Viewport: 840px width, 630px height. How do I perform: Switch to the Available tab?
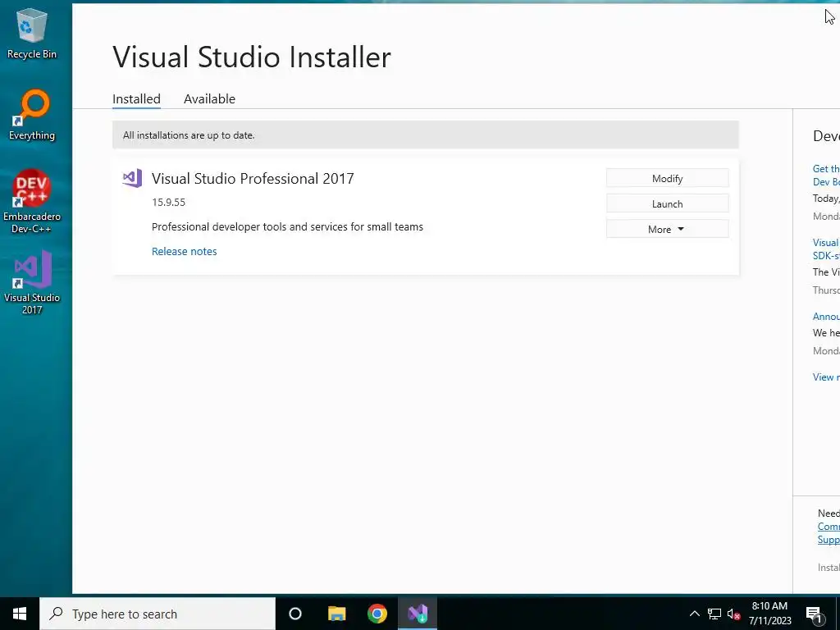pos(209,99)
